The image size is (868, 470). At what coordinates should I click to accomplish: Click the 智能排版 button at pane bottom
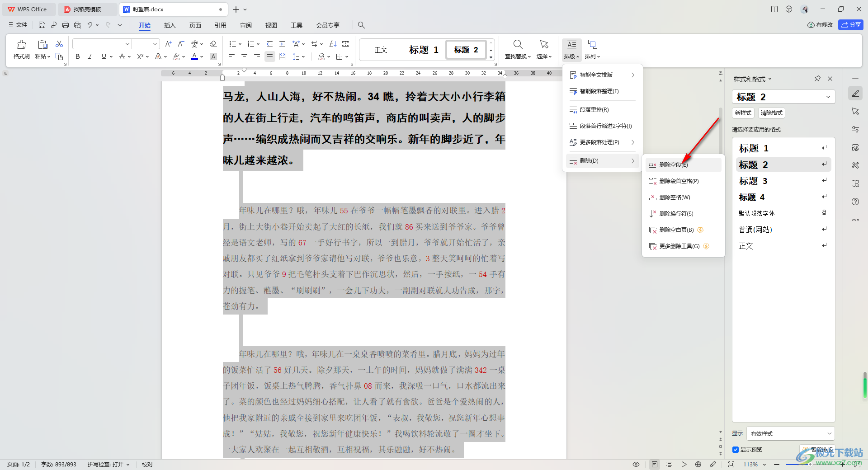click(817, 450)
